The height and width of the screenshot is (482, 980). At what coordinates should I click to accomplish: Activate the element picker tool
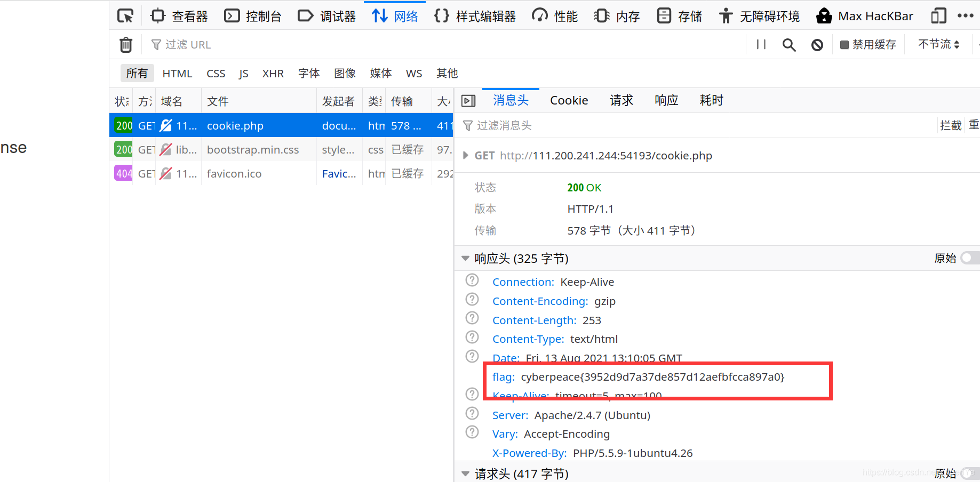(x=125, y=16)
